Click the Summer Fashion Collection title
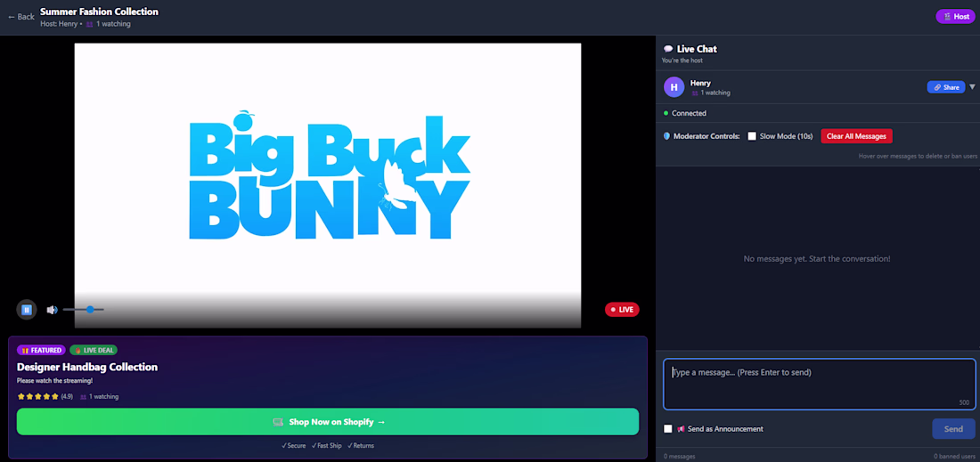The width and height of the screenshot is (980, 462). [99, 12]
